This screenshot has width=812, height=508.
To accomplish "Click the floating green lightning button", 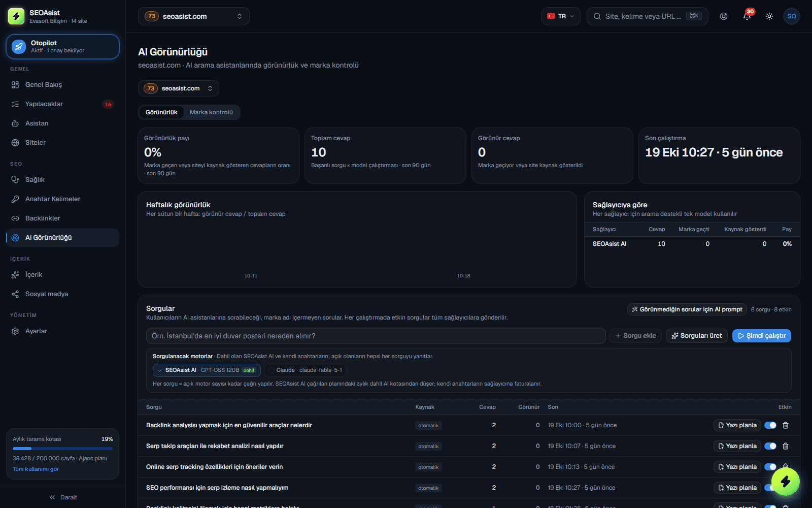I will pyautogui.click(x=786, y=481).
